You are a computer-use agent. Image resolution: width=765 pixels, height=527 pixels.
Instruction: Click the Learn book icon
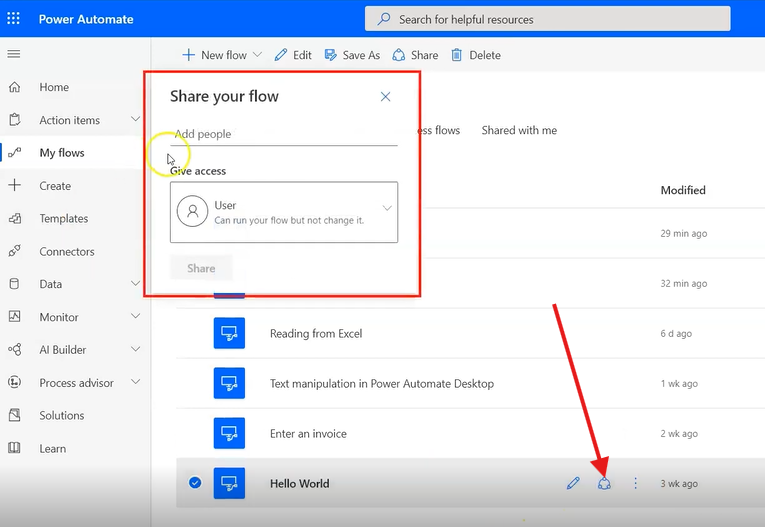point(15,448)
